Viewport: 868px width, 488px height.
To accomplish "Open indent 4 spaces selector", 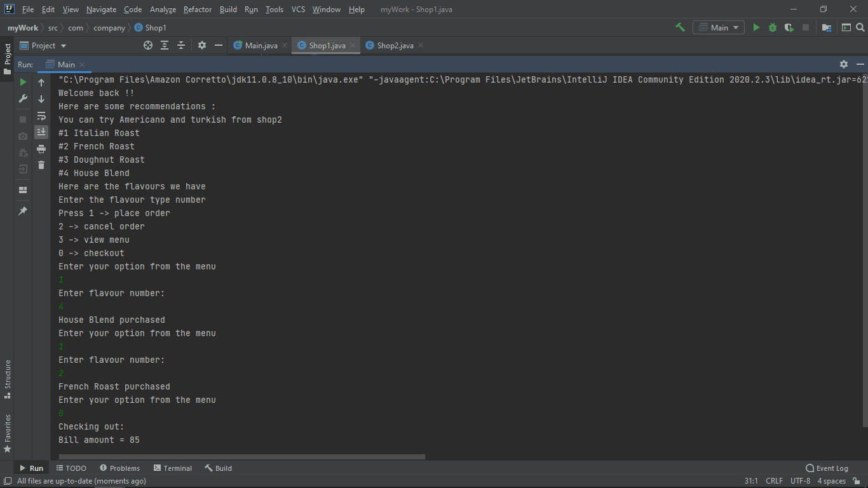I will click(831, 481).
